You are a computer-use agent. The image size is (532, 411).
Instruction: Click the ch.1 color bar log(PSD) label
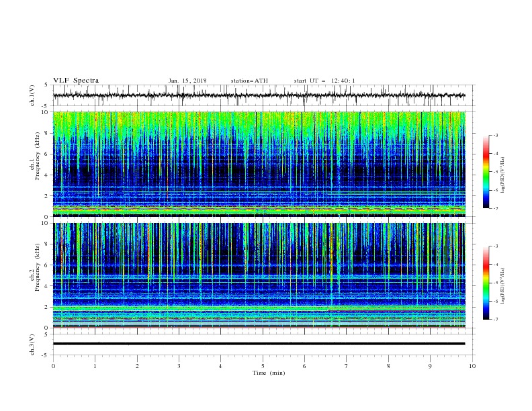503,175
